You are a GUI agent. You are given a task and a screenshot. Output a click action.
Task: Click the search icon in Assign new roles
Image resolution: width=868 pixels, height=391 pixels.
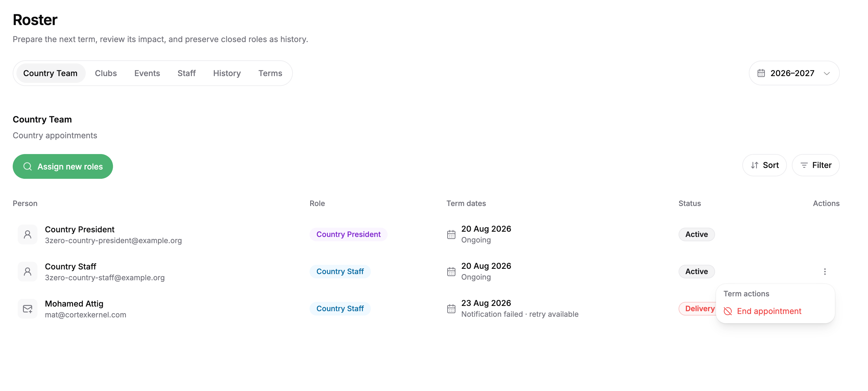pos(28,166)
